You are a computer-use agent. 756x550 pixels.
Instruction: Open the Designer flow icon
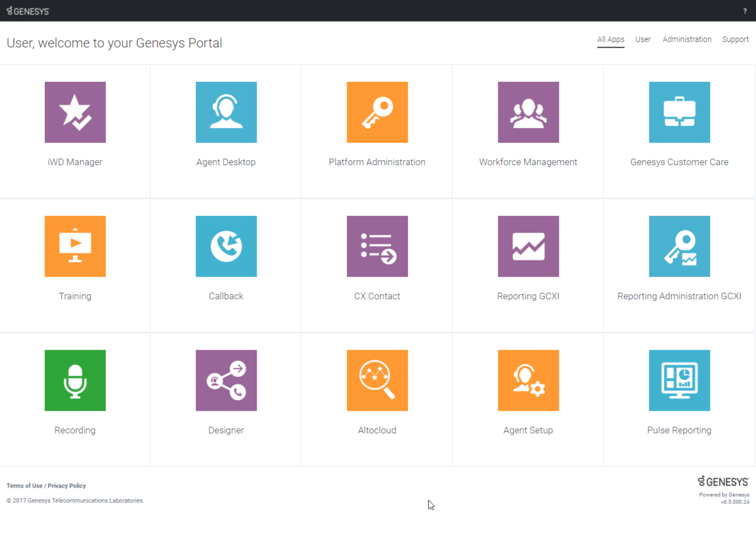pos(226,381)
